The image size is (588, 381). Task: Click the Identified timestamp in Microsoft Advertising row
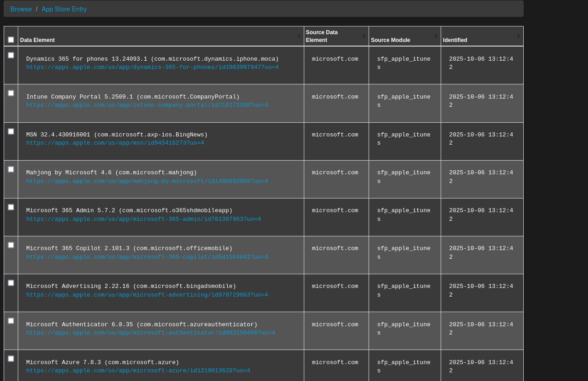pyautogui.click(x=481, y=291)
